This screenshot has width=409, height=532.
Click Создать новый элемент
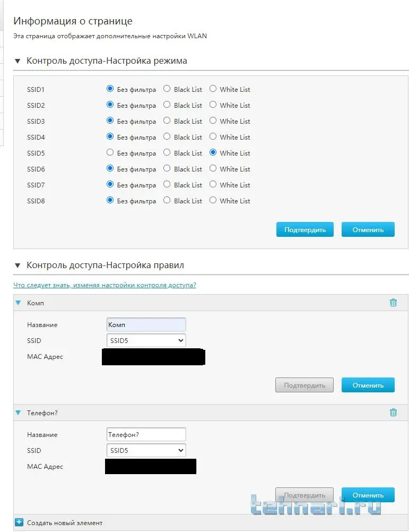[65, 523]
